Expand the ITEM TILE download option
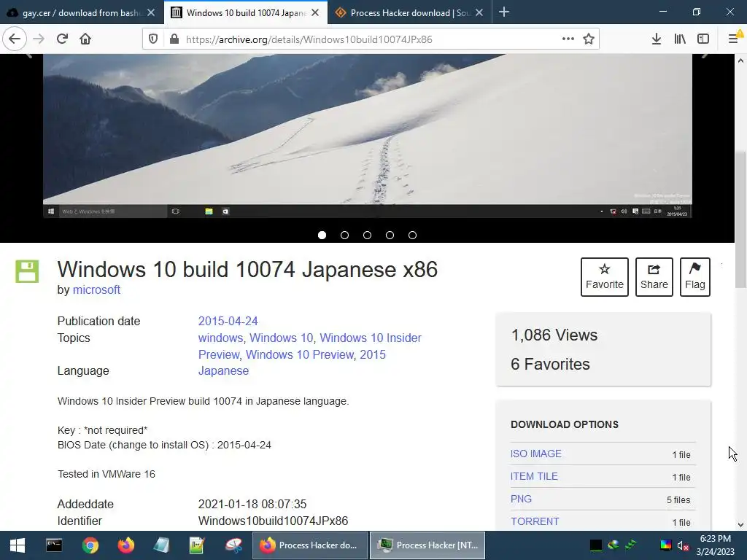This screenshot has width=747, height=560. [x=534, y=476]
